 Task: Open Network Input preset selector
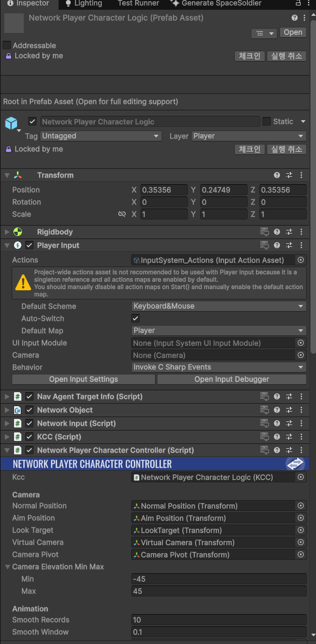coord(289,423)
